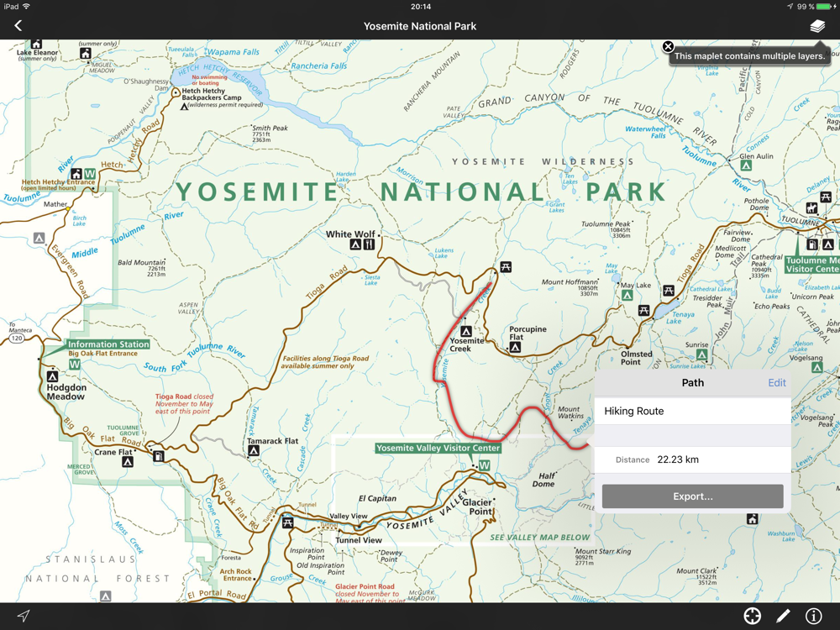Tap the Yosemite Creek campground icon
The image size is (840, 630).
tap(466, 331)
